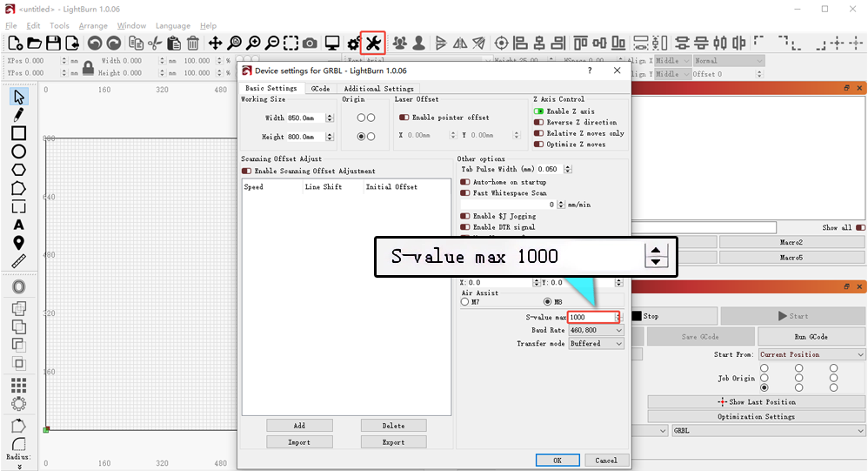Toggle Show all switch in console panel

(860, 228)
